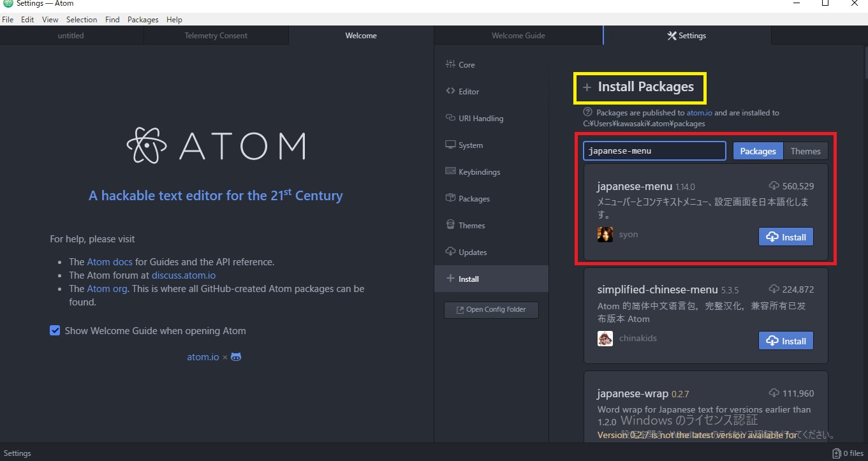Image resolution: width=868 pixels, height=461 pixels.
Task: Open the Themes settings section
Action: point(471,225)
